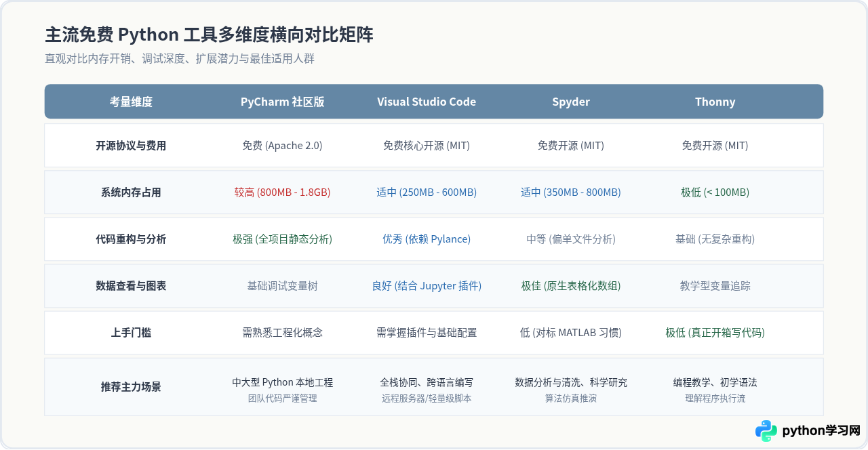This screenshot has height=450, width=868.
Task: Click the '低 (对标 MATLAB 习惯)' cell
Action: [571, 333]
